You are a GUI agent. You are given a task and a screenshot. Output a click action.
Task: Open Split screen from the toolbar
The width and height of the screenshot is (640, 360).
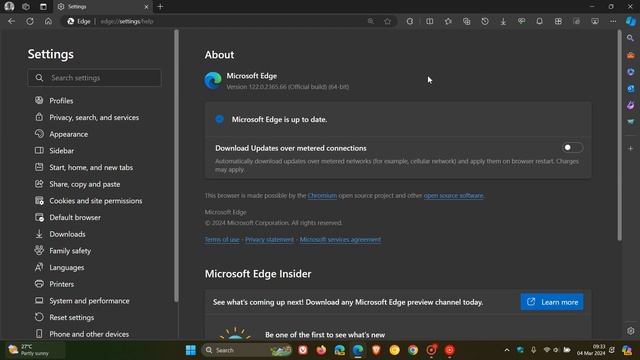[430, 21]
